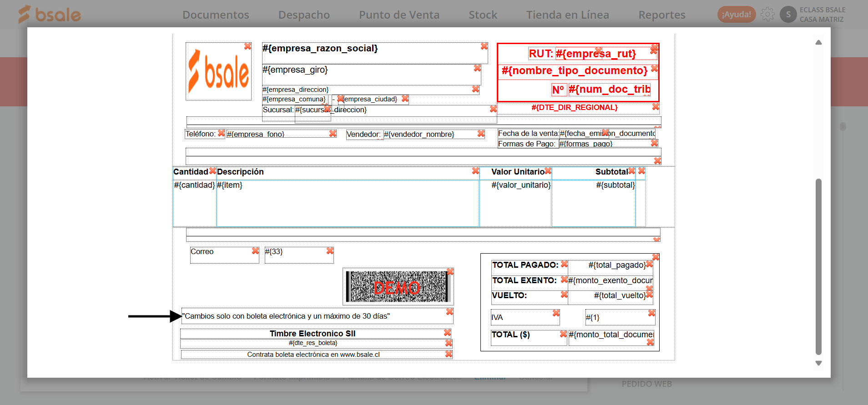Delete the Descripción column header
The width and height of the screenshot is (868, 405).
click(475, 171)
